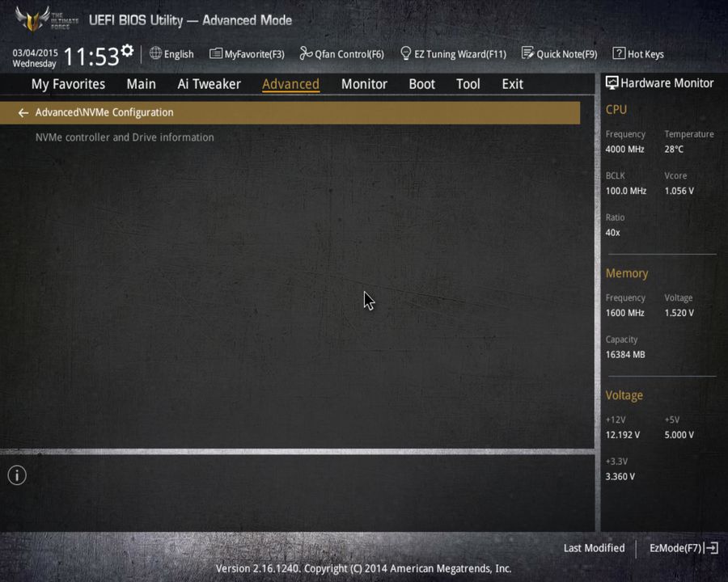Image resolution: width=728 pixels, height=582 pixels.
Task: Open the Tool tab
Action: click(x=468, y=84)
